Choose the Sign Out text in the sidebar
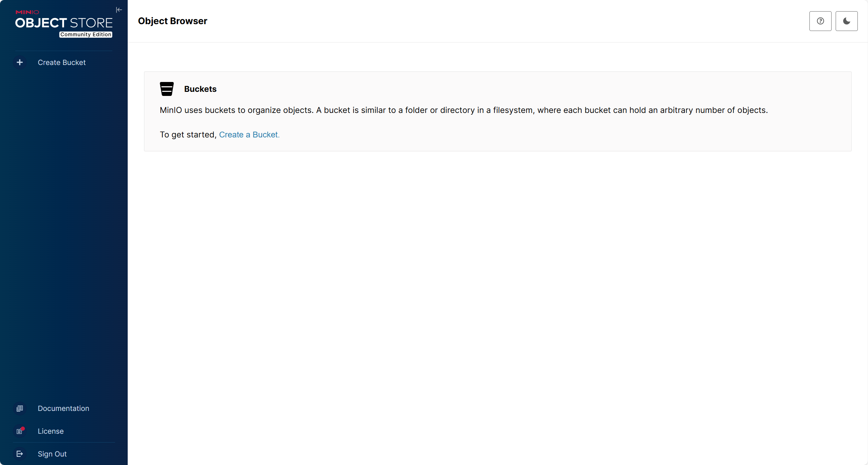Image resolution: width=868 pixels, height=465 pixels. click(x=52, y=454)
